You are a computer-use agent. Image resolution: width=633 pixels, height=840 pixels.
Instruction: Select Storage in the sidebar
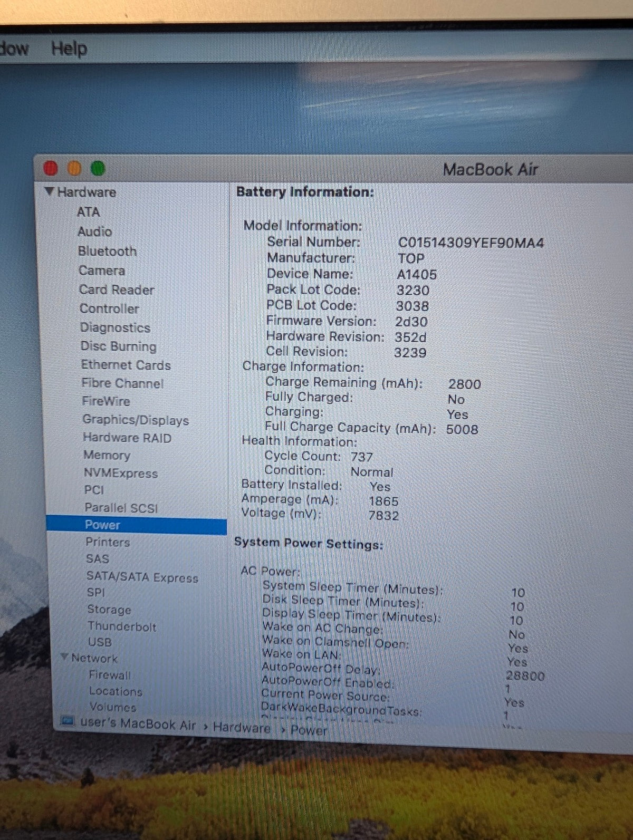tap(109, 610)
